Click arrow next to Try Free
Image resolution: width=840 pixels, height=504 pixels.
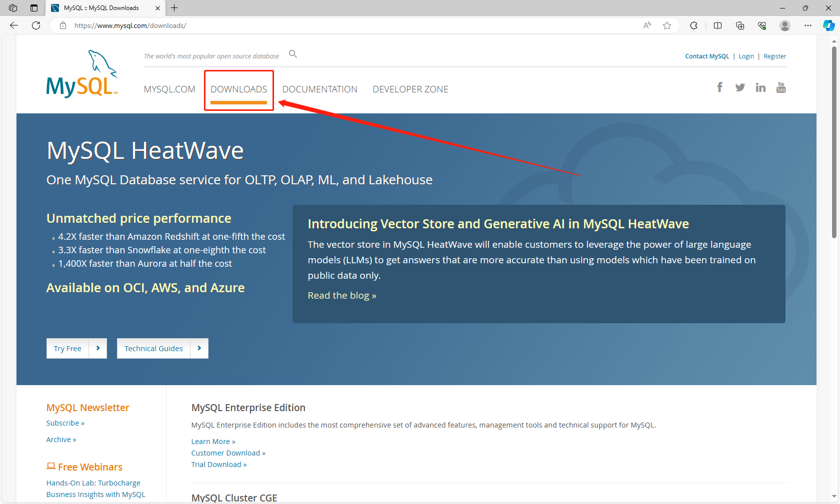[98, 348]
